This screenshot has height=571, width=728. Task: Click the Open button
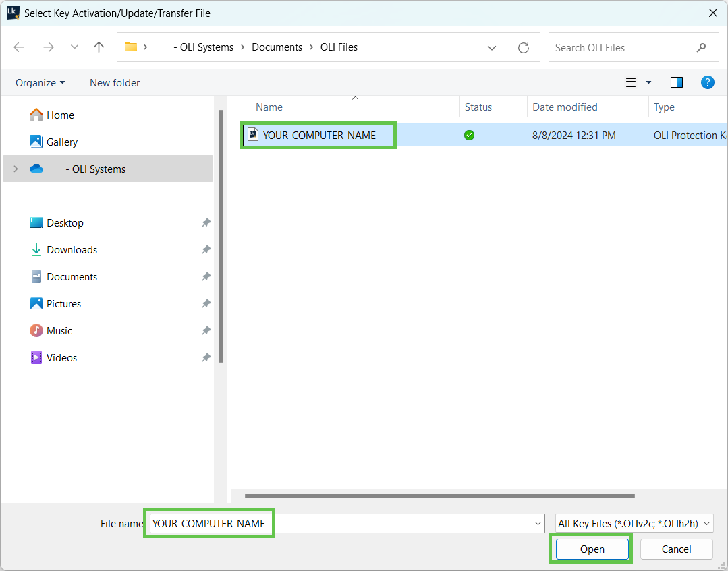(x=592, y=549)
